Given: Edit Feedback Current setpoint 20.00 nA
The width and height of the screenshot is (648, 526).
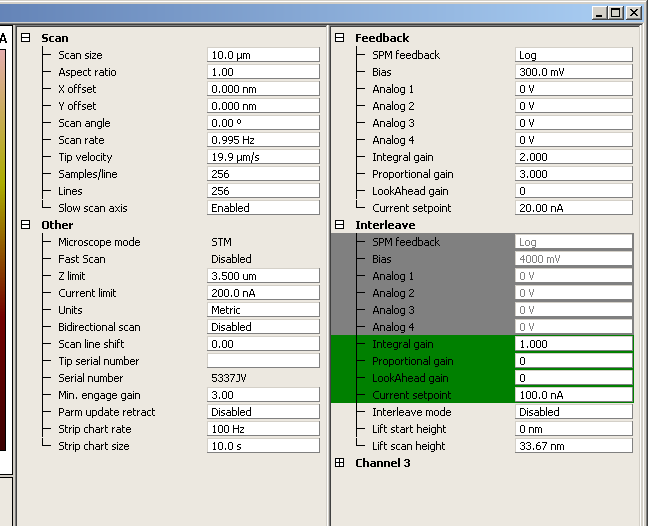Looking at the screenshot, I should (x=574, y=207).
